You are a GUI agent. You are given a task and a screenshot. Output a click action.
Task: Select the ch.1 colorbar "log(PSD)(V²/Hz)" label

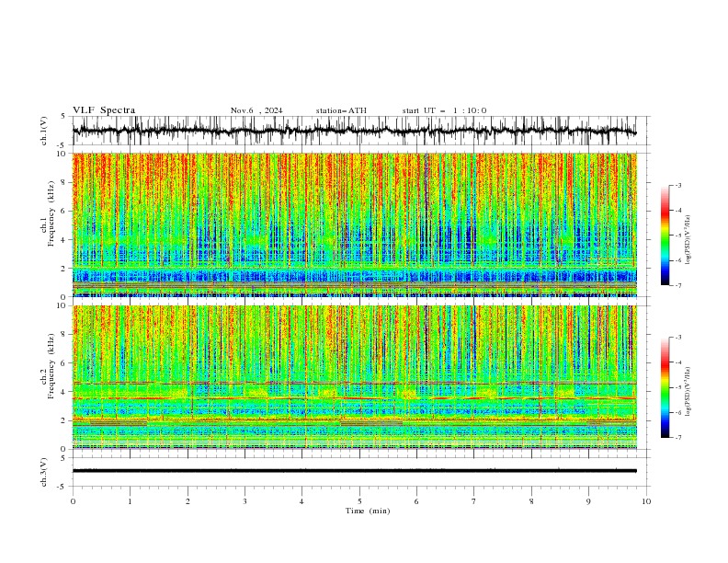tap(688, 240)
